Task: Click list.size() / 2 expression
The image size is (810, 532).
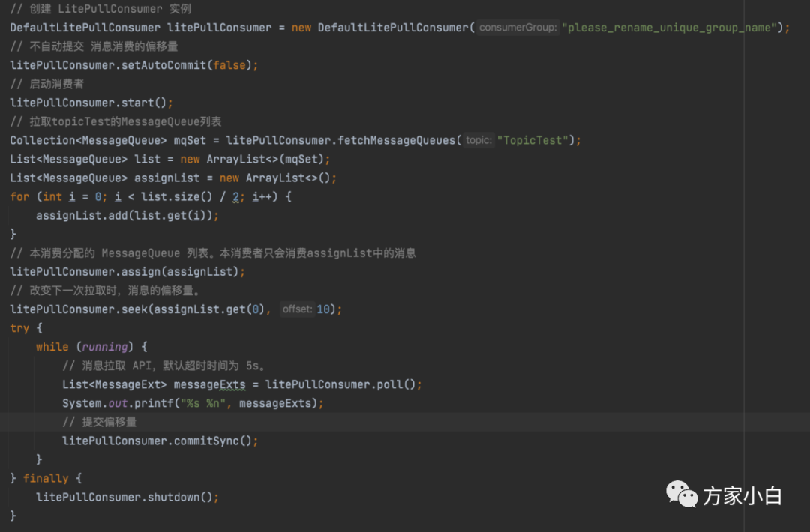Action: pyautogui.click(x=190, y=196)
